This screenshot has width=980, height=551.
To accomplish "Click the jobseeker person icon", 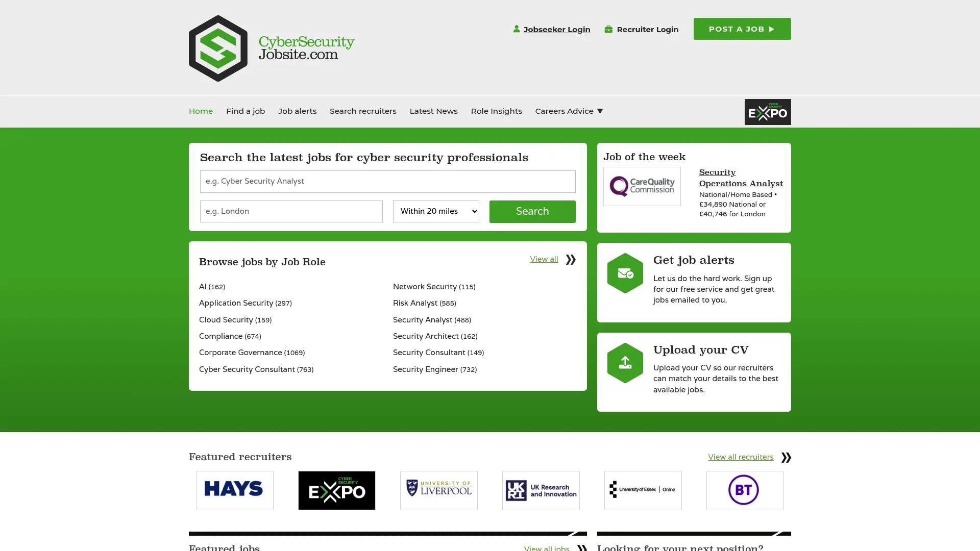I will [x=517, y=29].
